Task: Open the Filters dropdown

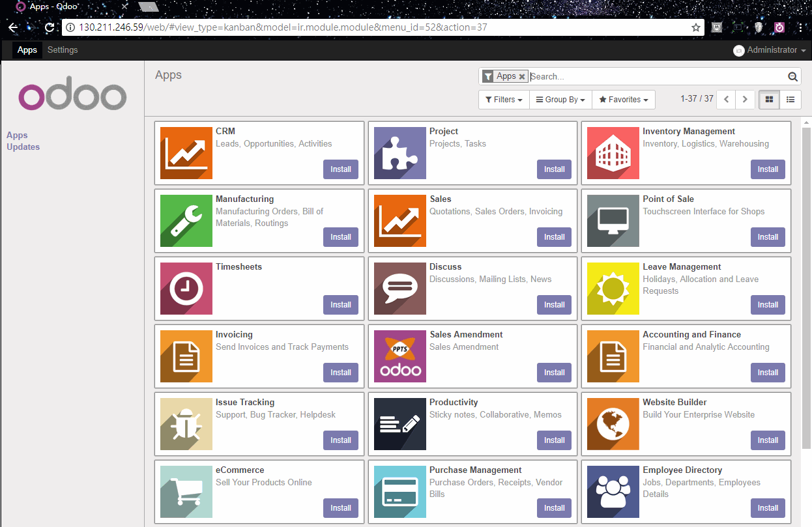Action: click(x=504, y=100)
